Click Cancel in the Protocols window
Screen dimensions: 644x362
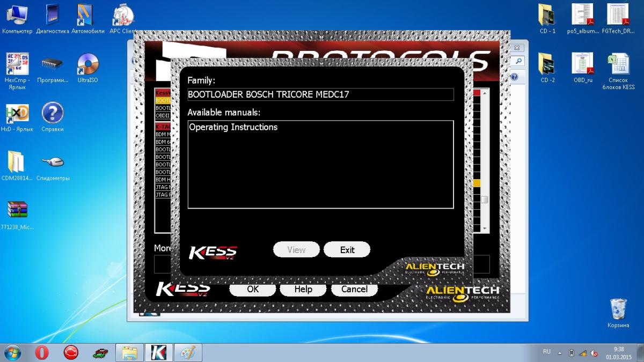pyautogui.click(x=354, y=289)
